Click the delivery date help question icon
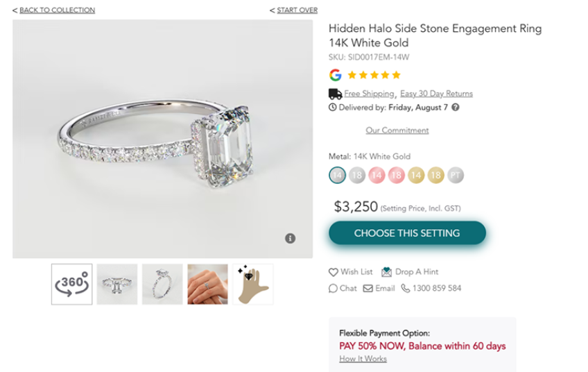The width and height of the screenshot is (588, 372). coord(456,108)
